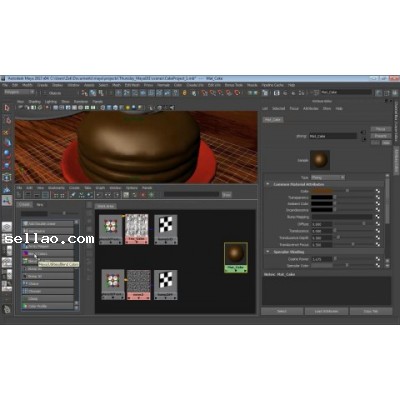Image resolution: width=400 pixels, height=400 pixels.
Task: Click the Mat_Cake material node in Hypershade
Action: 236,258
